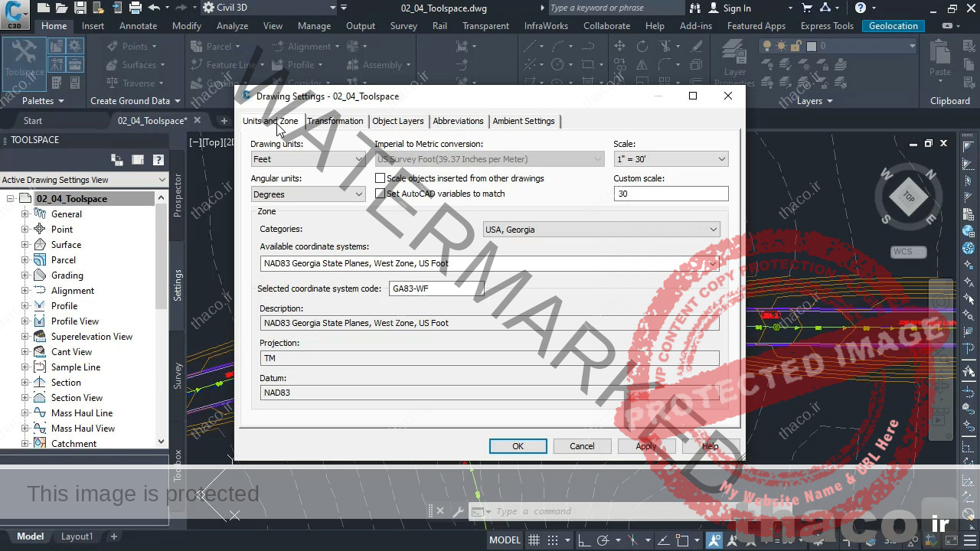Open a new drawing tab with plus icon
This screenshot has width=980, height=551.
224,121
